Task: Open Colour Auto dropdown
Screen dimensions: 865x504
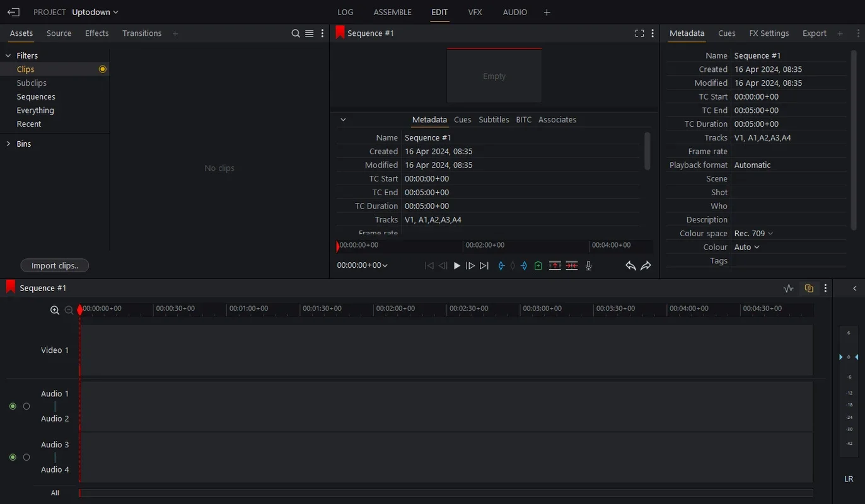Action: 747,247
